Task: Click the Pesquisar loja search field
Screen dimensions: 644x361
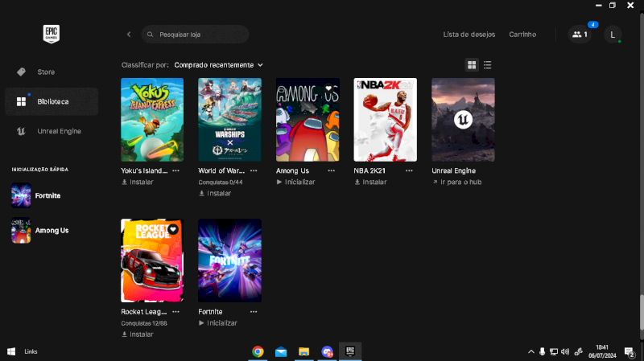Action: point(195,35)
